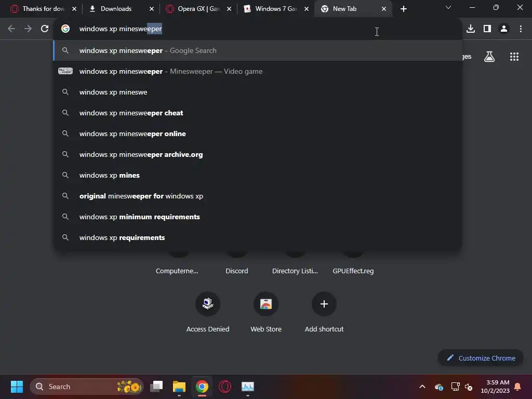Close the New Tab tab
532x399 pixels.
[x=384, y=9]
